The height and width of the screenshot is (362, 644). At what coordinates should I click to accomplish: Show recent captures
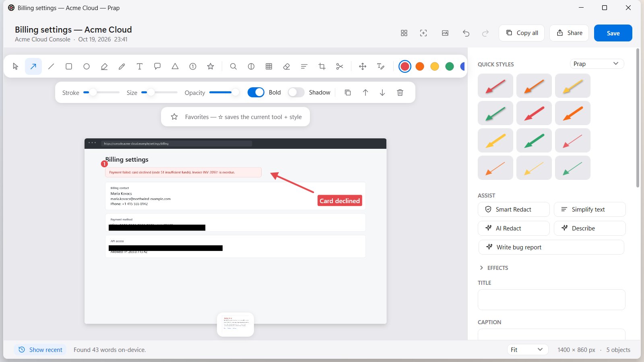click(40, 350)
